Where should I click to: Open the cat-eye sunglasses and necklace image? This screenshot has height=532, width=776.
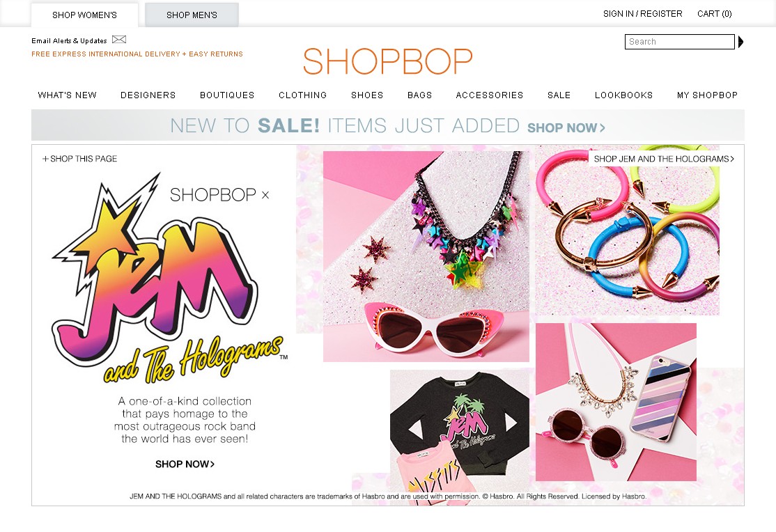(x=426, y=256)
